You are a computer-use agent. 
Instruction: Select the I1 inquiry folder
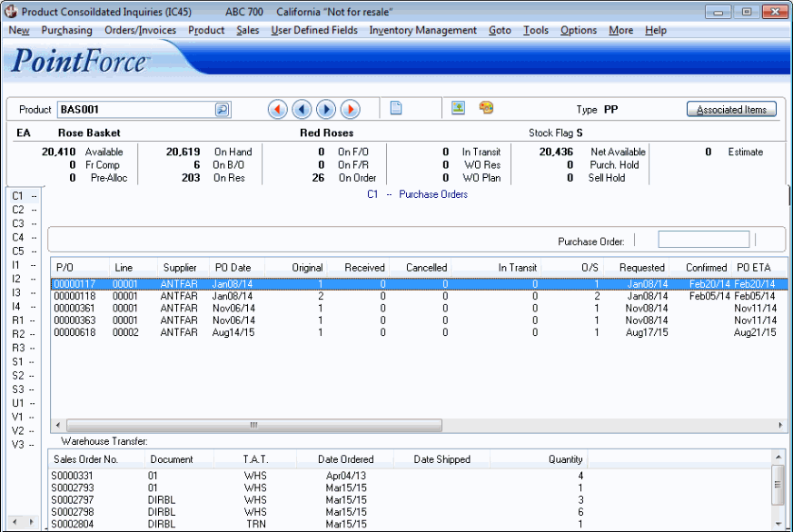[x=24, y=265]
